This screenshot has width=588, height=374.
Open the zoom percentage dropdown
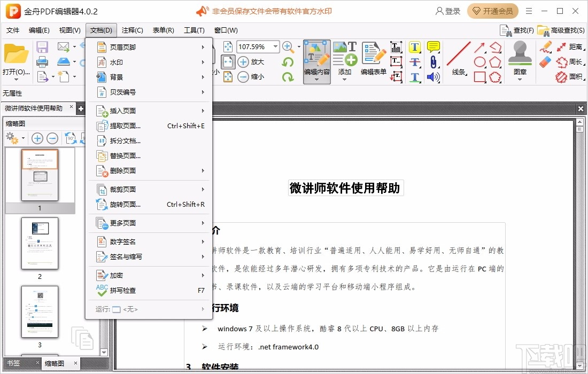(x=277, y=46)
